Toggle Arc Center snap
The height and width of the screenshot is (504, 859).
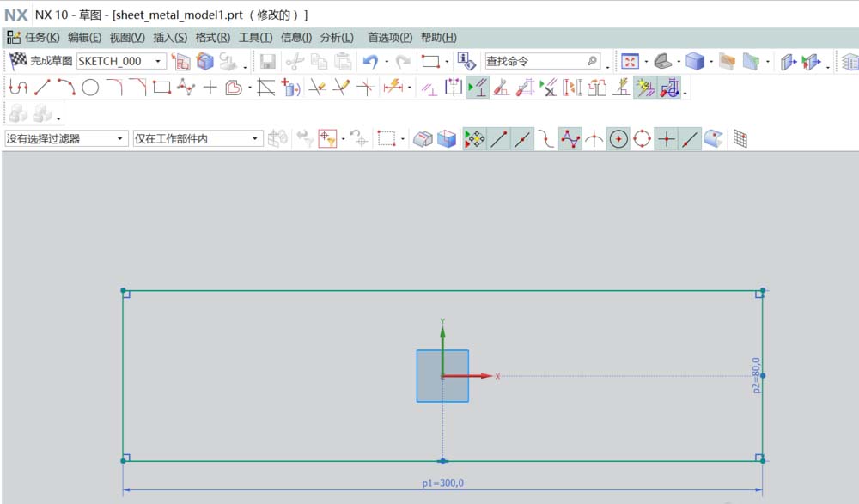(618, 139)
